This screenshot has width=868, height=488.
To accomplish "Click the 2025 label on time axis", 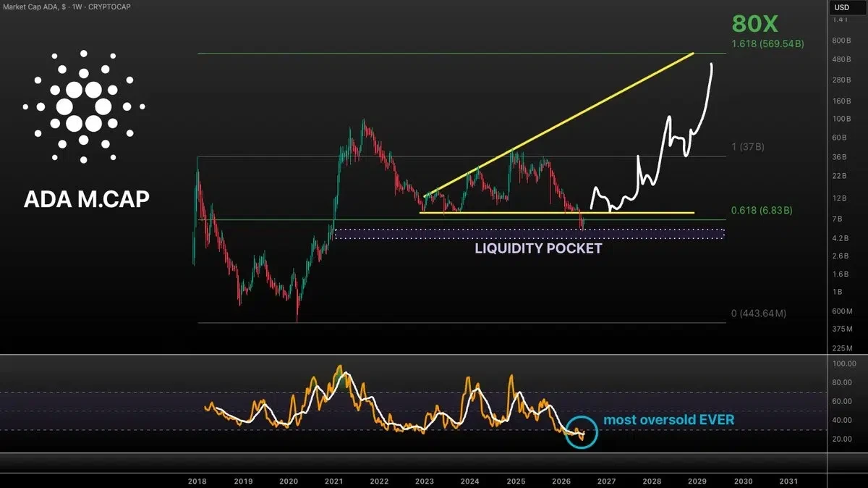I will click(516, 481).
